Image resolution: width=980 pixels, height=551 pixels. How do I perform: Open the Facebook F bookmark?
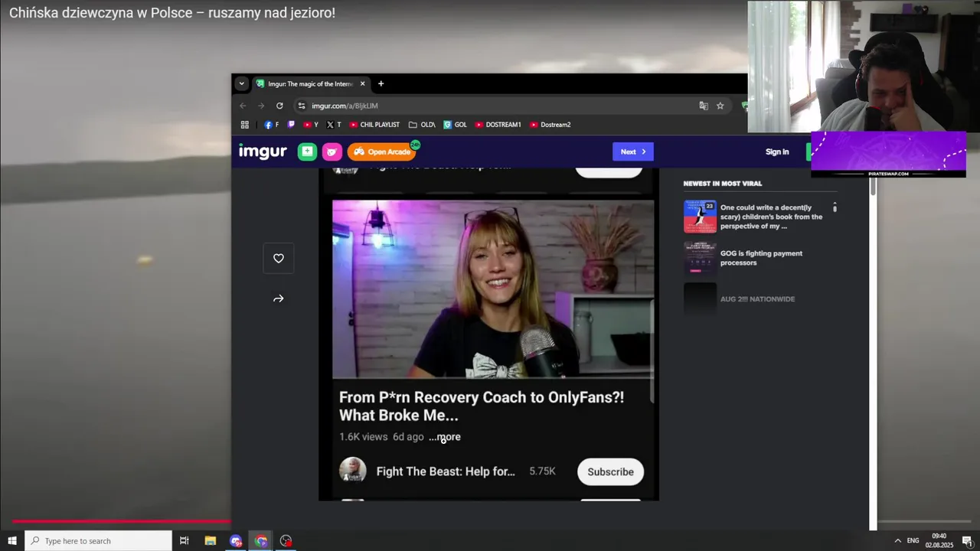[x=272, y=125]
